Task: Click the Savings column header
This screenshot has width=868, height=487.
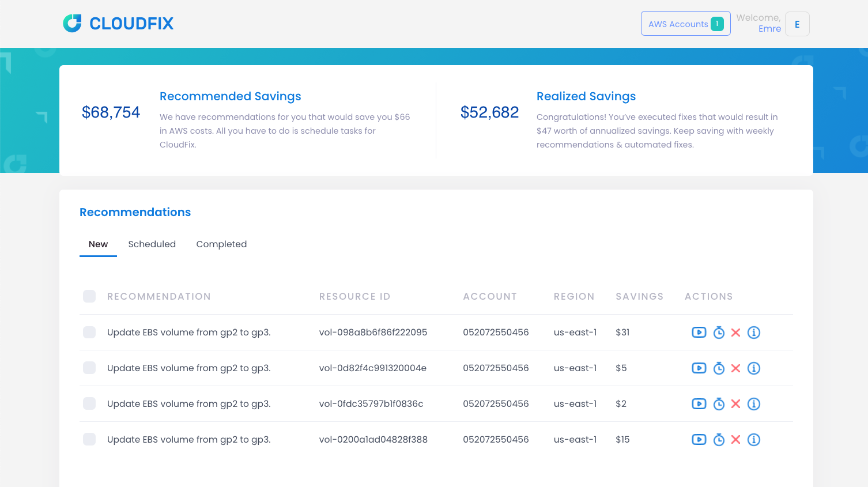Action: point(639,296)
